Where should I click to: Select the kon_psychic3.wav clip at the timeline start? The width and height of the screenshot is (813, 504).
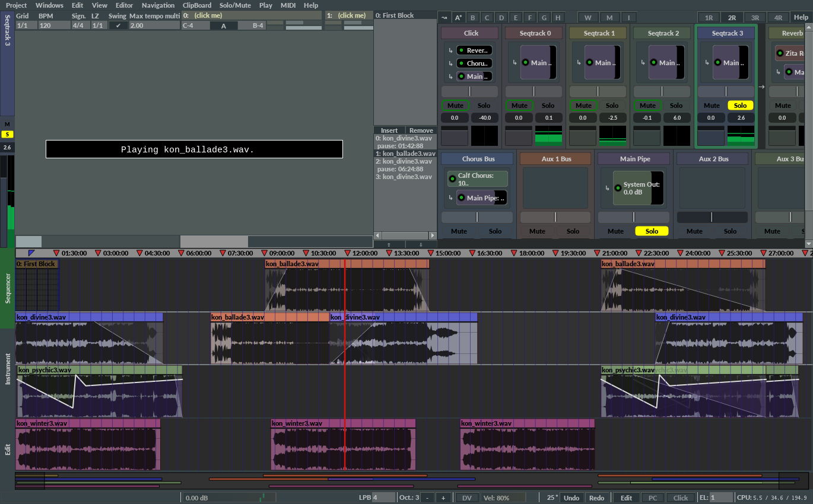point(100,391)
